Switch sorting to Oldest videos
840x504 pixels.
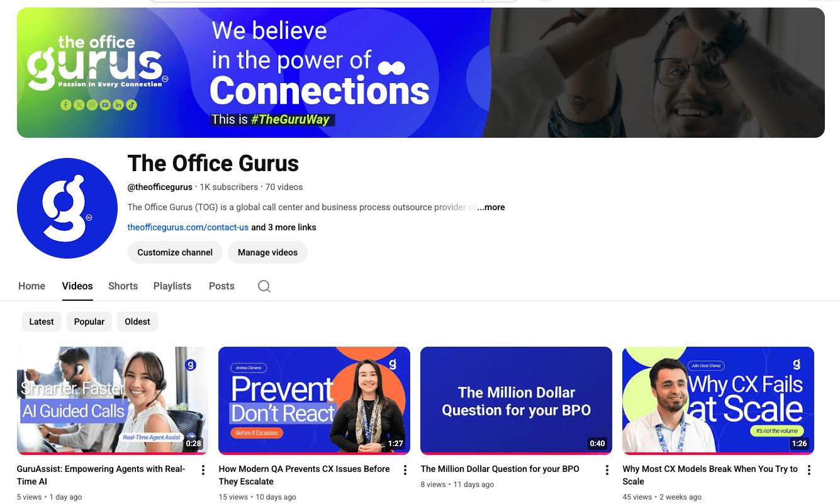coord(137,322)
